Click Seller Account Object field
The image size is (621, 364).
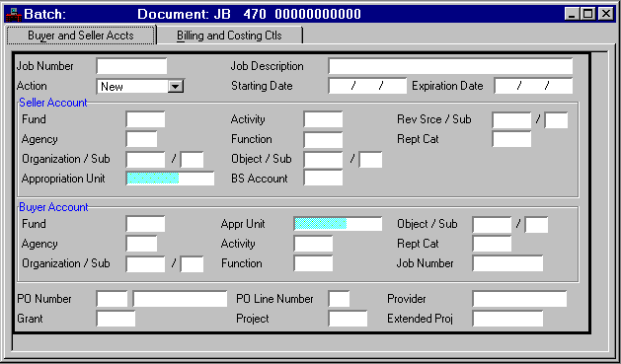click(x=323, y=160)
